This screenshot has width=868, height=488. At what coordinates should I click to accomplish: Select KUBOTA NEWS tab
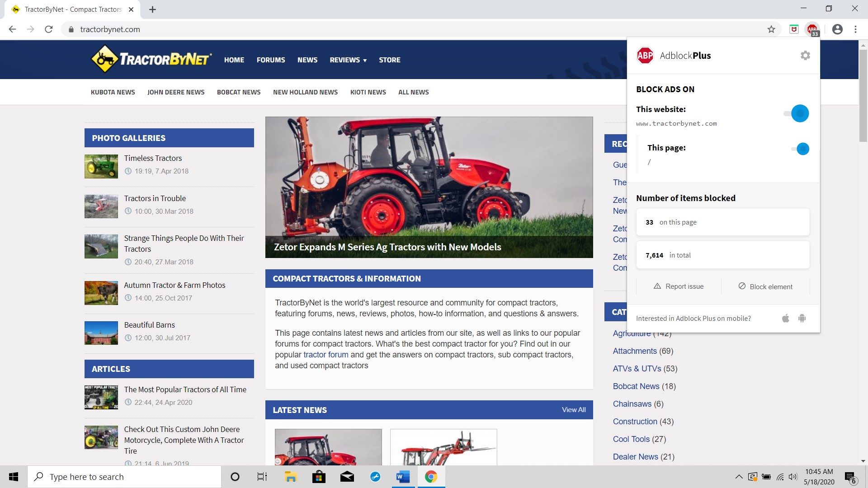click(113, 92)
